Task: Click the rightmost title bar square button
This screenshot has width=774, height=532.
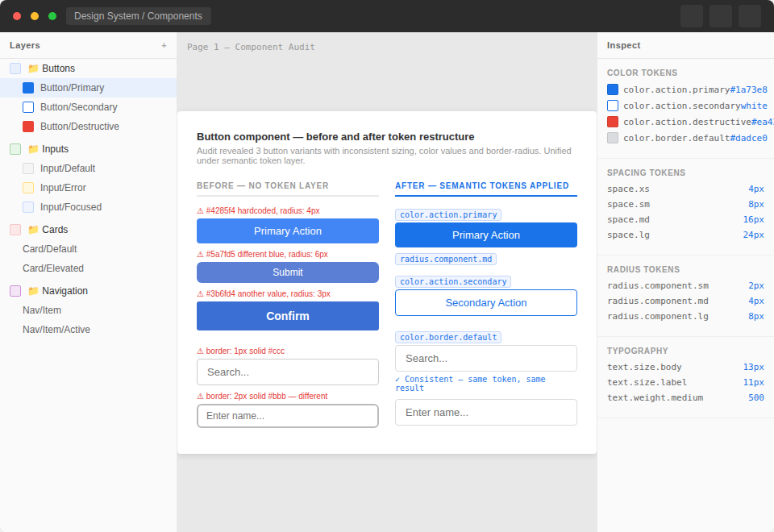Action: (x=749, y=16)
